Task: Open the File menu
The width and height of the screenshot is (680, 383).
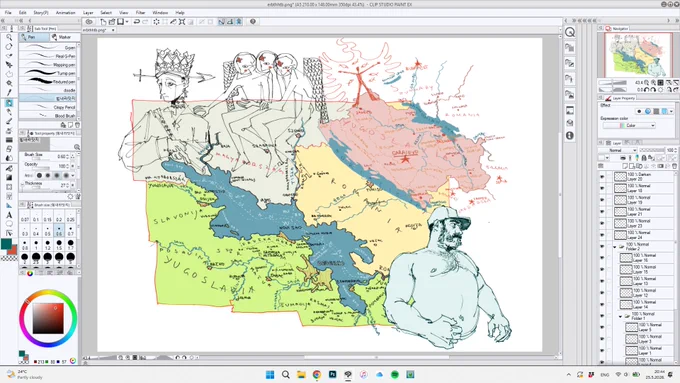Action: [x=8, y=13]
